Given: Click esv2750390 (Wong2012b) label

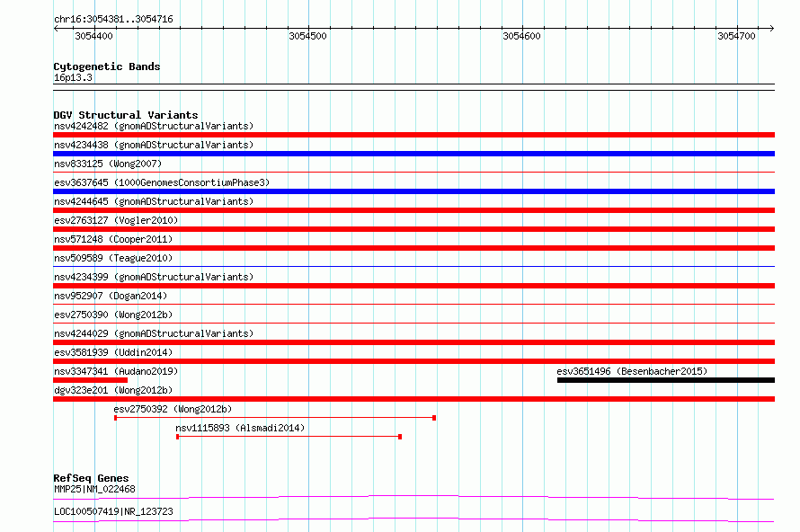Looking at the screenshot, I should tap(113, 315).
